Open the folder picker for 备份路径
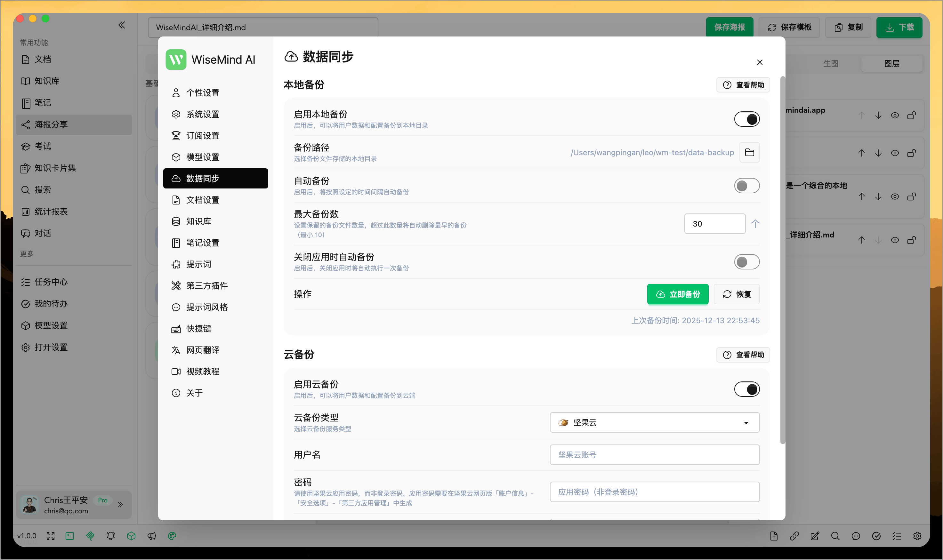The image size is (943, 560). tap(749, 152)
